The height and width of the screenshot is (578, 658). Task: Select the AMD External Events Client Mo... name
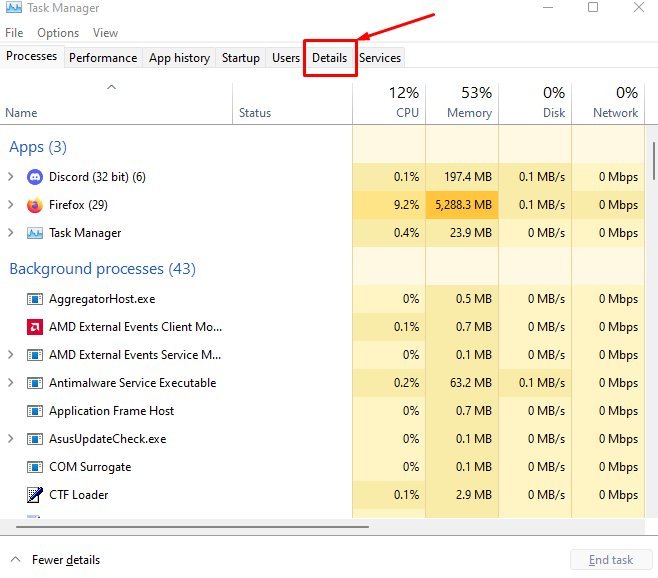pos(136,327)
